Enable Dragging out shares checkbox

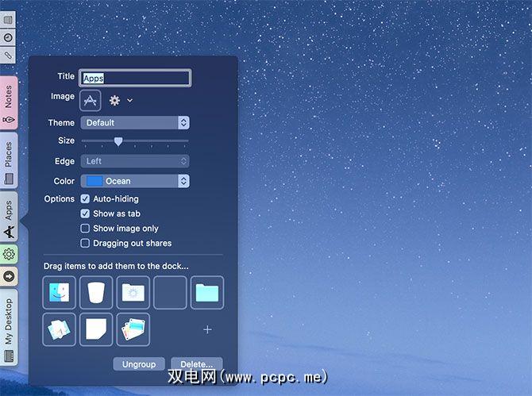click(x=85, y=243)
